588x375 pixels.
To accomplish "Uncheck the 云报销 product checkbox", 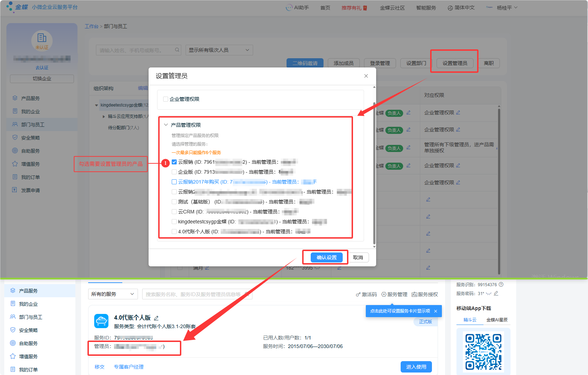I will [174, 162].
